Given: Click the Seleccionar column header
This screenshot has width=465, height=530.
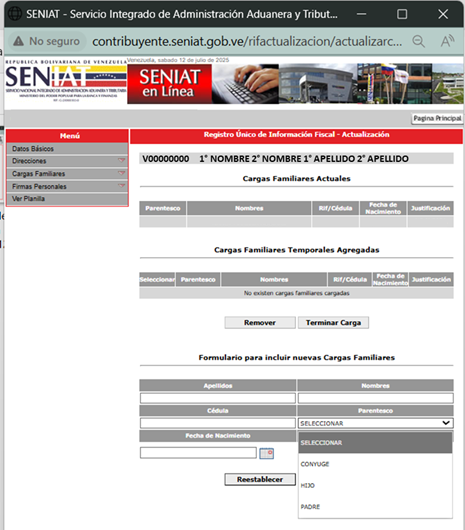Looking at the screenshot, I should point(157,280).
